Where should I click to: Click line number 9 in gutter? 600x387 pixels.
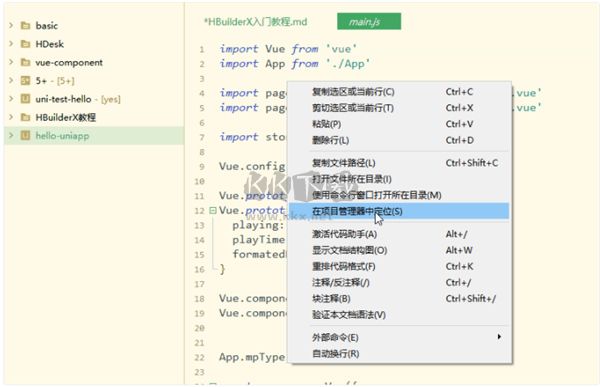pyautogui.click(x=202, y=167)
